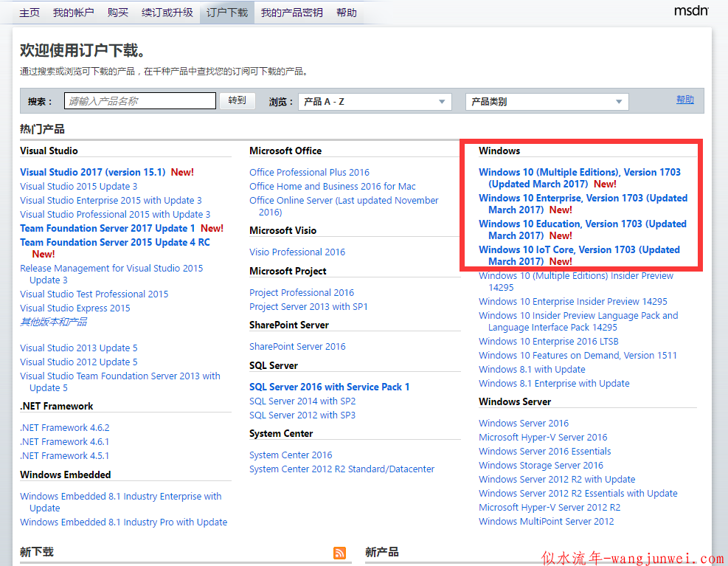Open SQL Server 2016 with Service Pack 1
Screen dimensions: 728x566
pos(330,387)
